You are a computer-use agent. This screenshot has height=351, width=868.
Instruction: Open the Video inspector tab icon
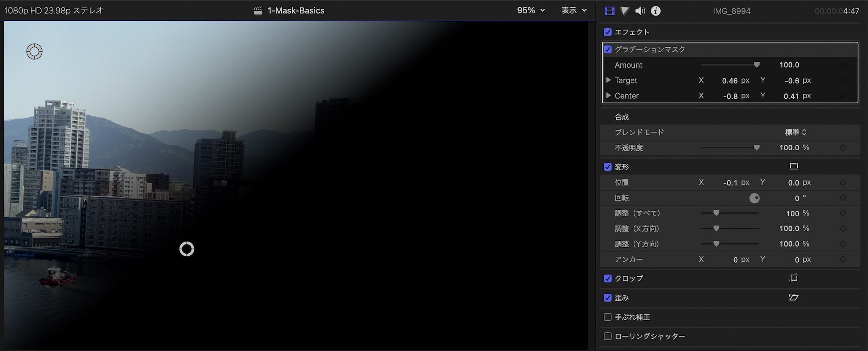click(x=609, y=11)
